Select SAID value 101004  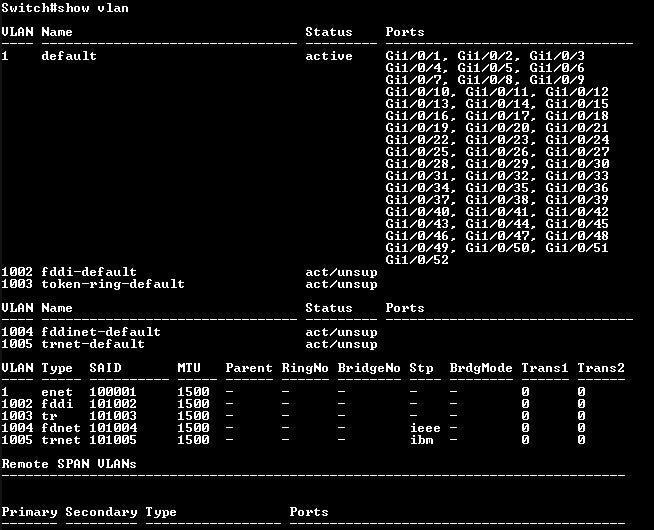click(x=113, y=428)
